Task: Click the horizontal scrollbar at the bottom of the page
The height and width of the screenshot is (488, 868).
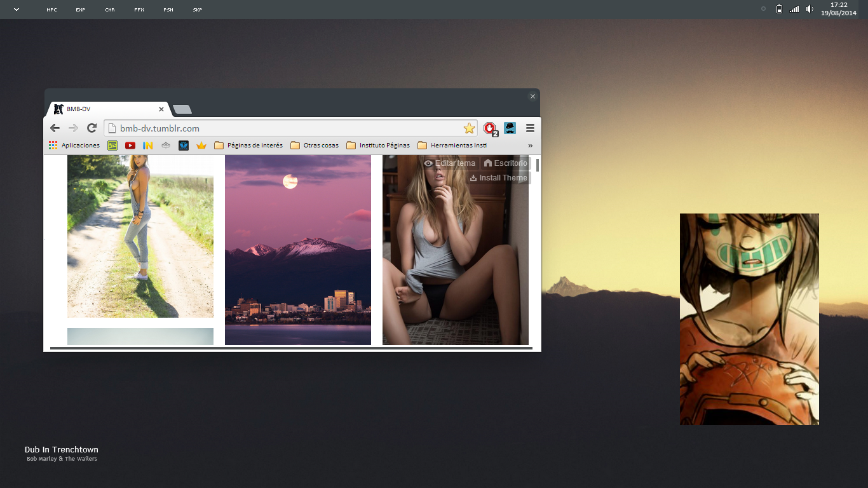Action: tap(291, 348)
